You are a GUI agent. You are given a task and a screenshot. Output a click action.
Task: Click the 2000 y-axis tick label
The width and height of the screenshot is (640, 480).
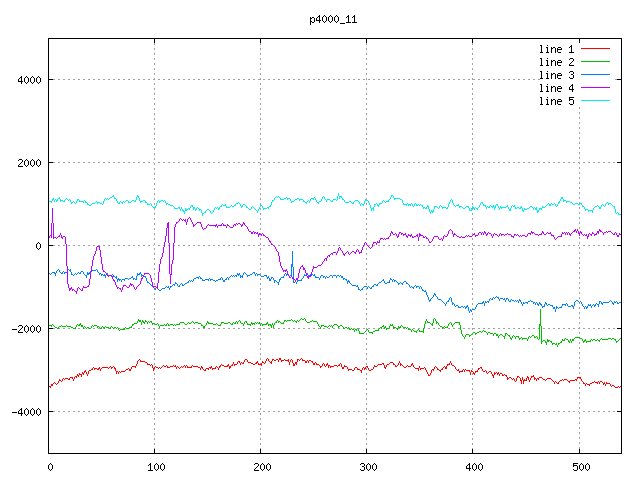(28, 163)
